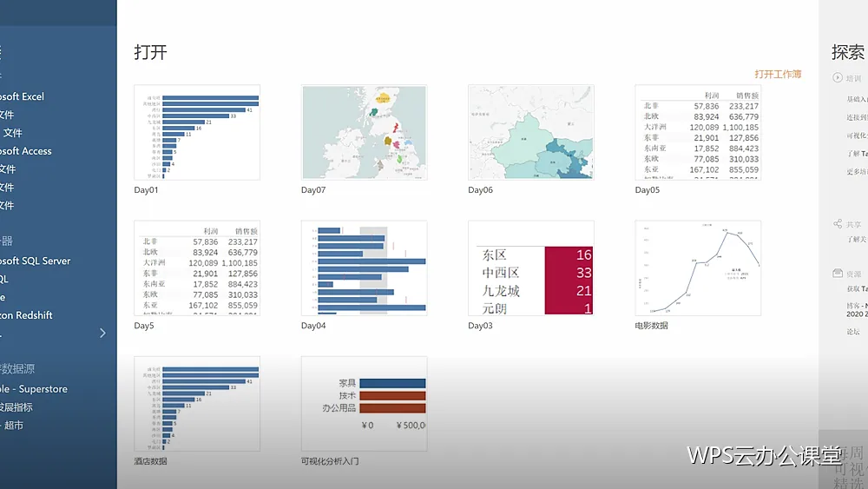Open the 可视化分析入门 workbook thumbnail
Image resolution: width=868 pixels, height=489 pixels.
(x=365, y=404)
